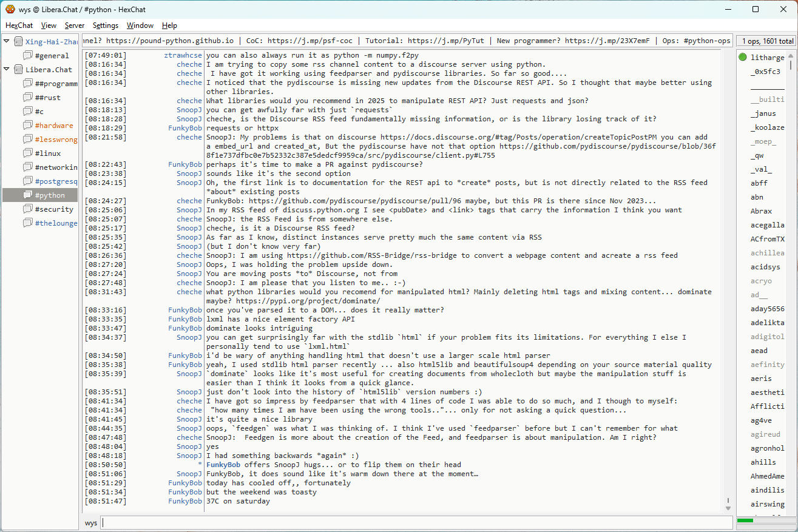The height and width of the screenshot is (532, 798).
Task: Open the Settings menu
Action: tap(106, 25)
